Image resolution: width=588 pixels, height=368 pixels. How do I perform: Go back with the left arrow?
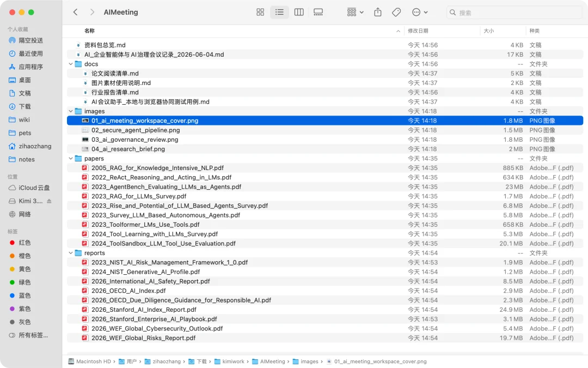click(75, 12)
